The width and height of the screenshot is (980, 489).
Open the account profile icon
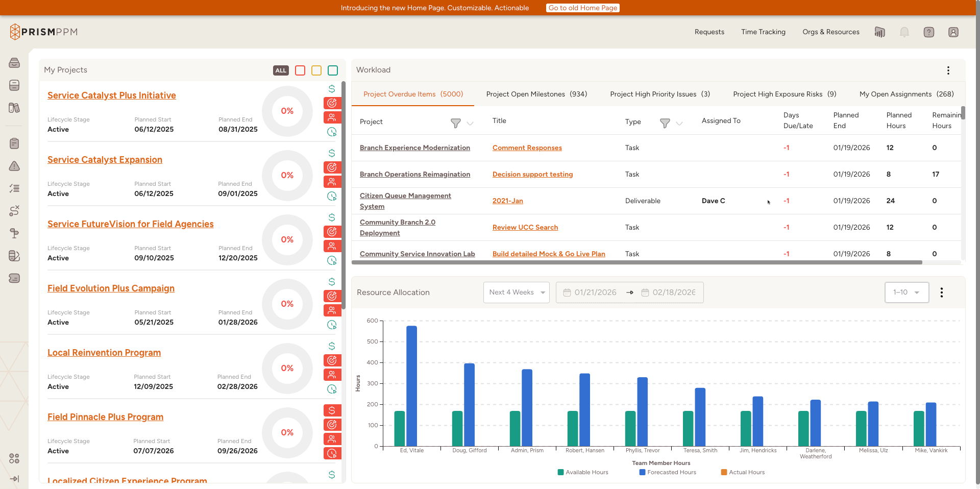click(953, 32)
